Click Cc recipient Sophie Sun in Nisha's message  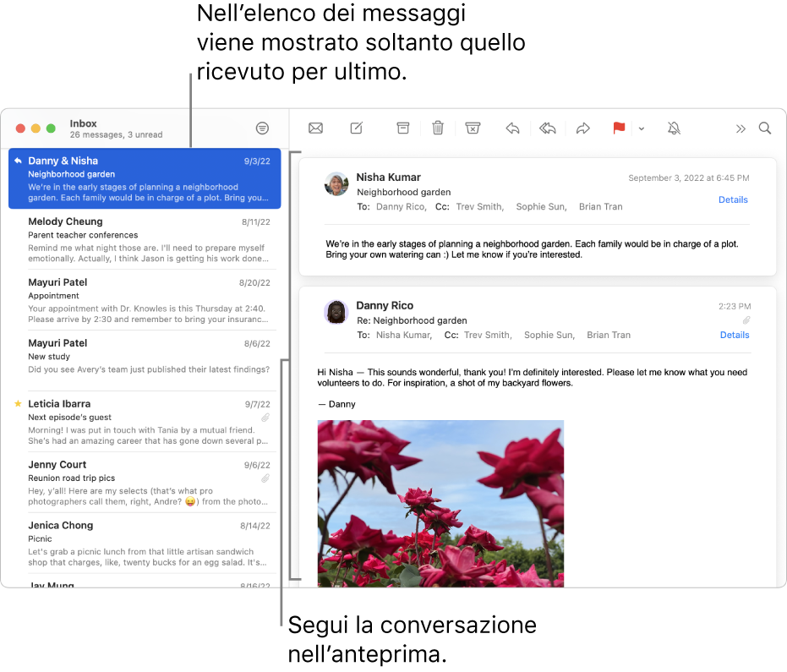click(541, 207)
